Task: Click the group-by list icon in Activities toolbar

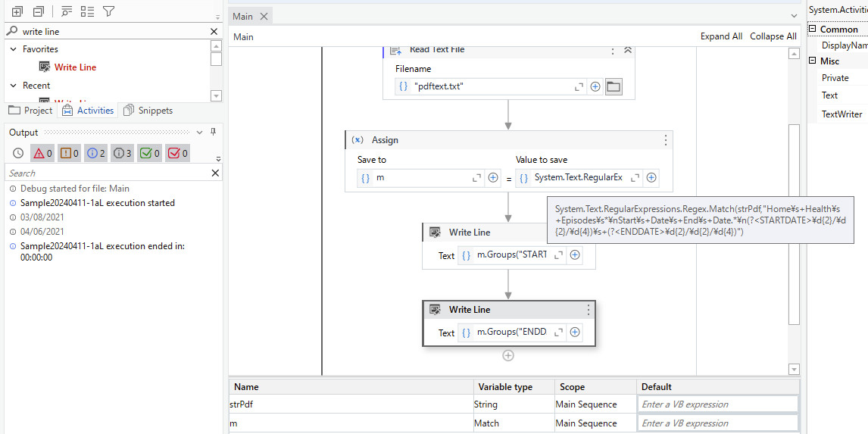Action: point(87,11)
